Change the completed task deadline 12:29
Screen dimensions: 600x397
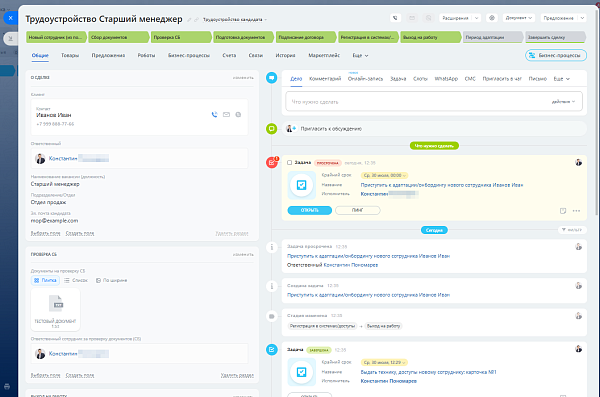[385, 362]
